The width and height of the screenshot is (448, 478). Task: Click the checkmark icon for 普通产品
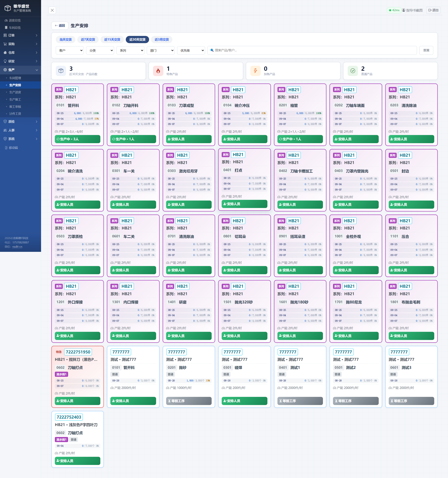(x=353, y=71)
